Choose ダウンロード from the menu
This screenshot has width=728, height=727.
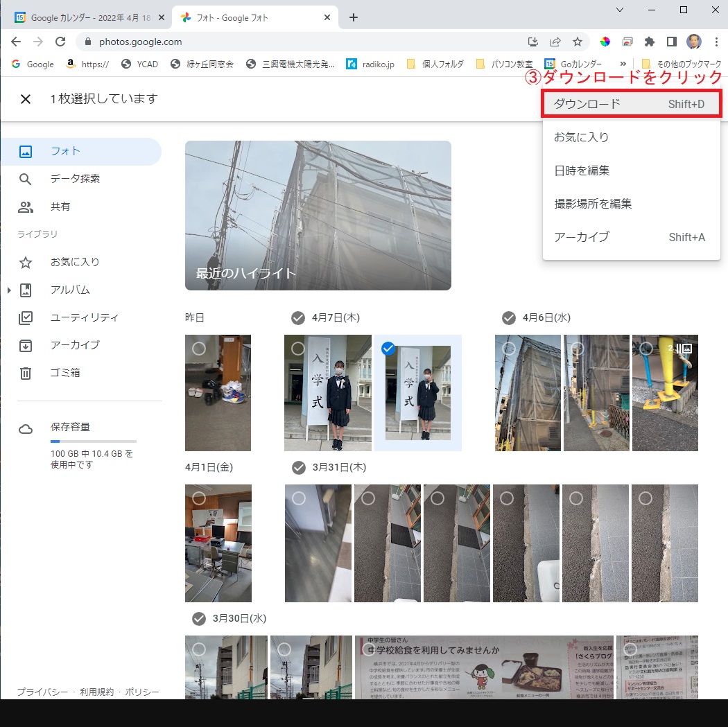631,104
